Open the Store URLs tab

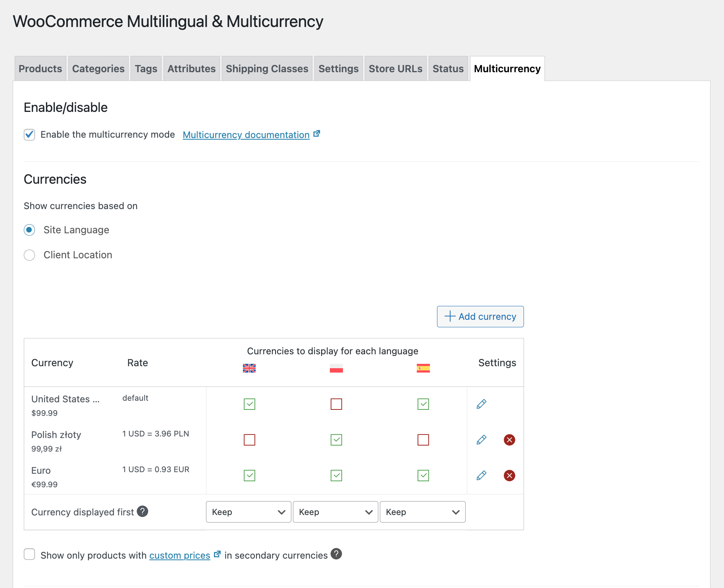(x=395, y=69)
